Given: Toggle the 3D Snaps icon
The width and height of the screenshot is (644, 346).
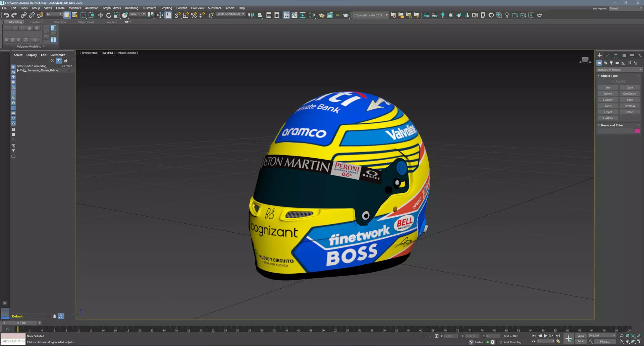Looking at the screenshot, I should tap(177, 15).
